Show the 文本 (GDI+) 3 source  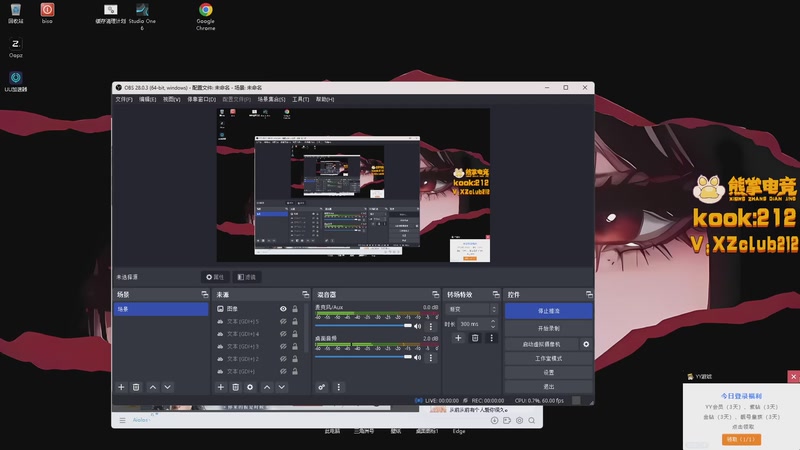[283, 346]
